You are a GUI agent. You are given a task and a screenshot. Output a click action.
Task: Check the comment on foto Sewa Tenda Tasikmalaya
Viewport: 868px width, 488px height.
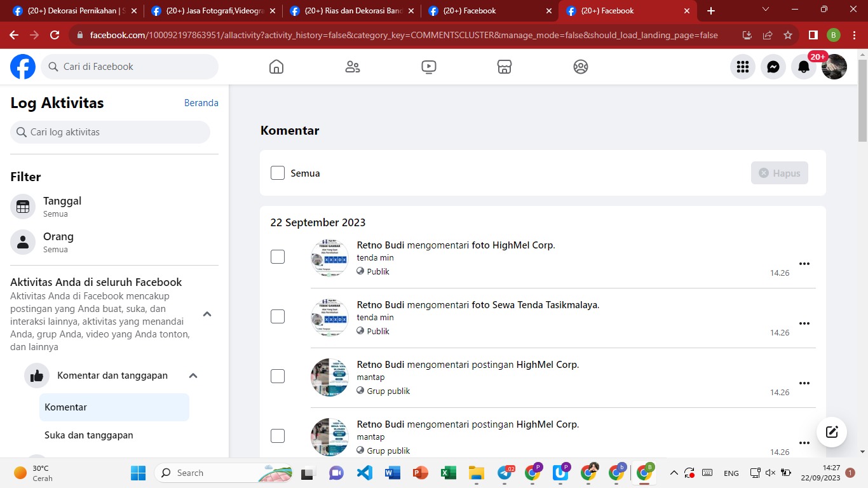(x=278, y=316)
